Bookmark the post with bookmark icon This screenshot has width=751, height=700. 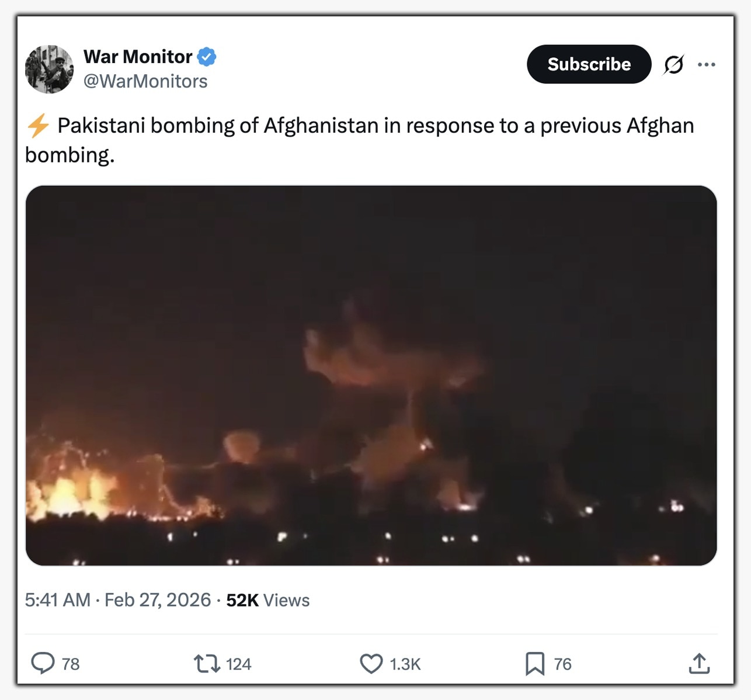pyautogui.click(x=535, y=664)
